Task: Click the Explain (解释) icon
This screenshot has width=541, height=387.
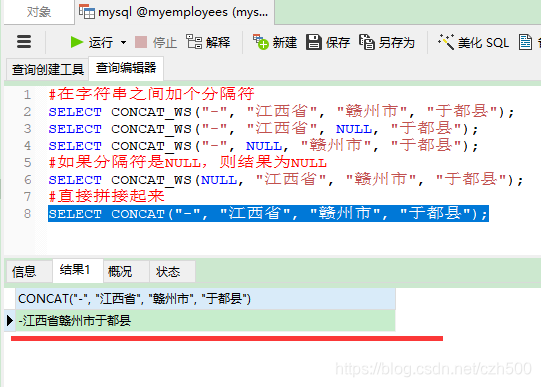Action: pos(194,42)
